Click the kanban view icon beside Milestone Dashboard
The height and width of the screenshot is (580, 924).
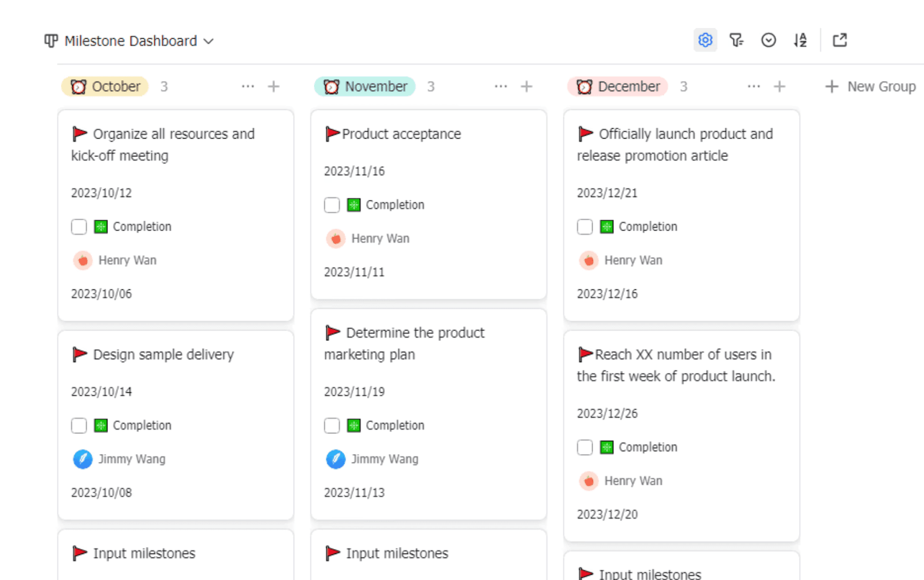click(x=51, y=40)
